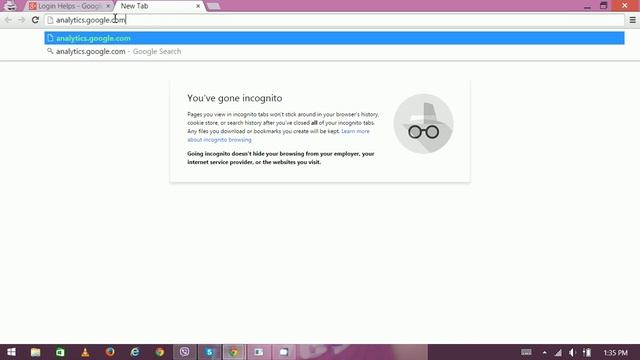This screenshot has height=360, width=640.
Task: Open Internet Explorer from the taskbar
Action: (135, 352)
